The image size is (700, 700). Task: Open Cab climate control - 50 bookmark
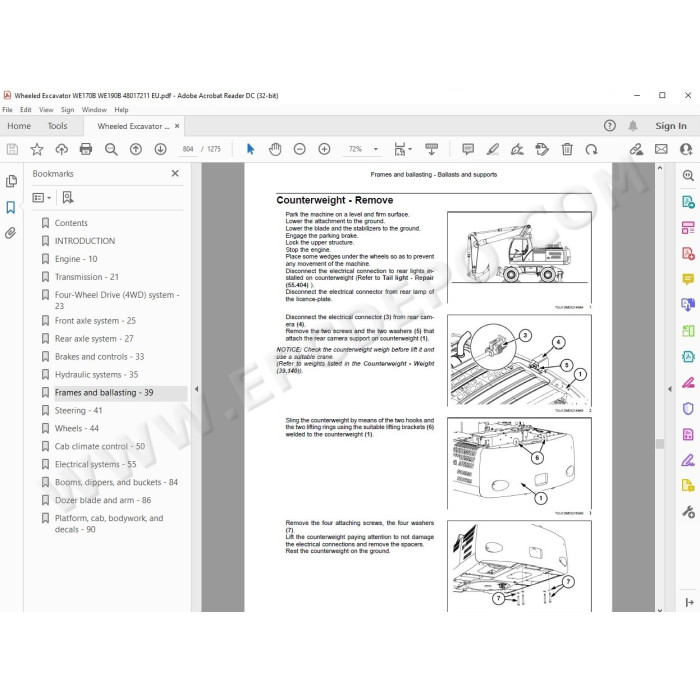click(100, 446)
